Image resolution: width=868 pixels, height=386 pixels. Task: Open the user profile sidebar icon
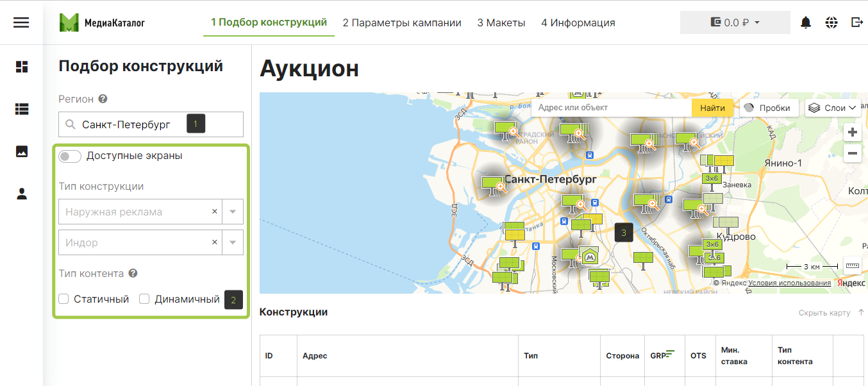pyautogui.click(x=21, y=194)
